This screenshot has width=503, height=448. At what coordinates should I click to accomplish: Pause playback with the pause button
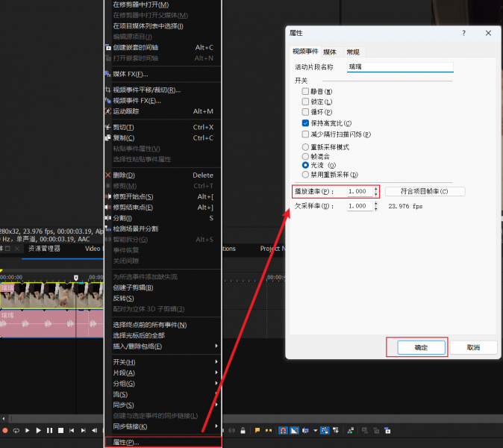pyautogui.click(x=50, y=430)
